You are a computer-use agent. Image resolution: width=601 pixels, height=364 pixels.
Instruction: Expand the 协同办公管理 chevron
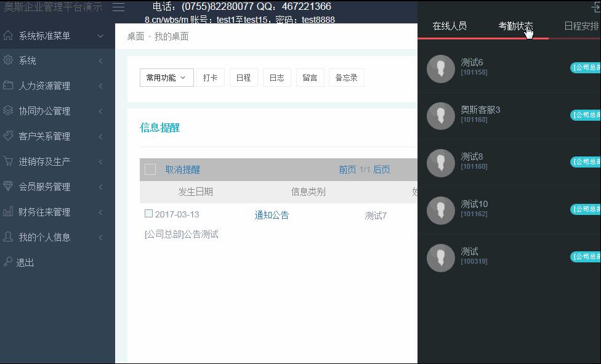(x=100, y=111)
